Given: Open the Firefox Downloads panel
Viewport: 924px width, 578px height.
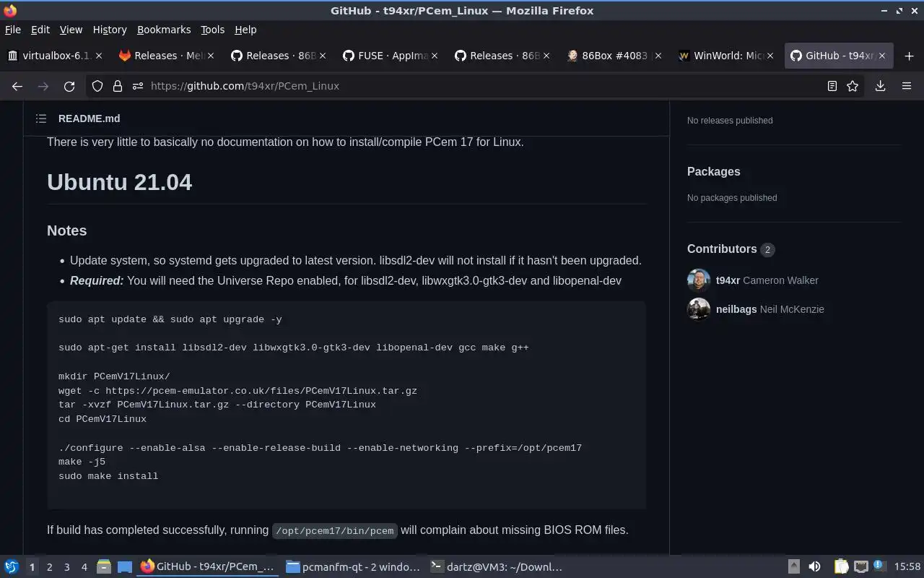Looking at the screenshot, I should click(x=881, y=86).
